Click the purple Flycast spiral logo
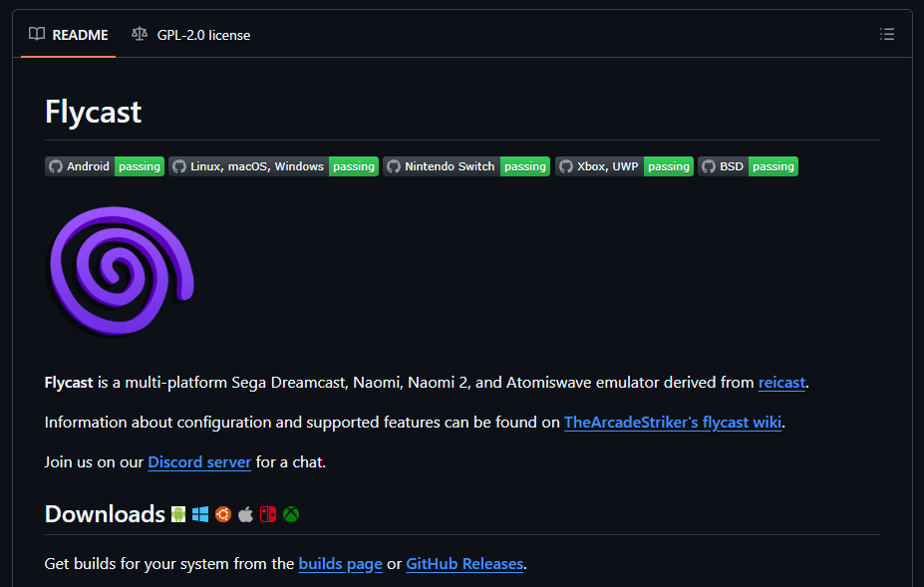This screenshot has width=924, height=587. 121,272
